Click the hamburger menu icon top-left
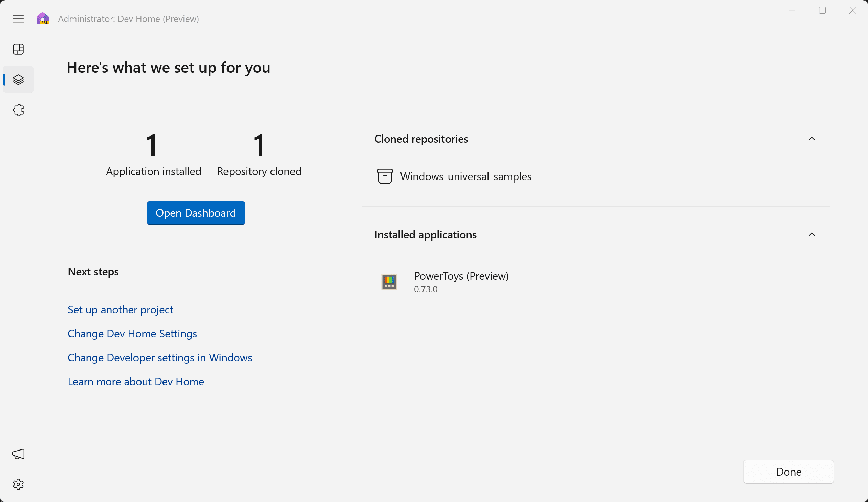This screenshot has height=502, width=868. click(19, 19)
